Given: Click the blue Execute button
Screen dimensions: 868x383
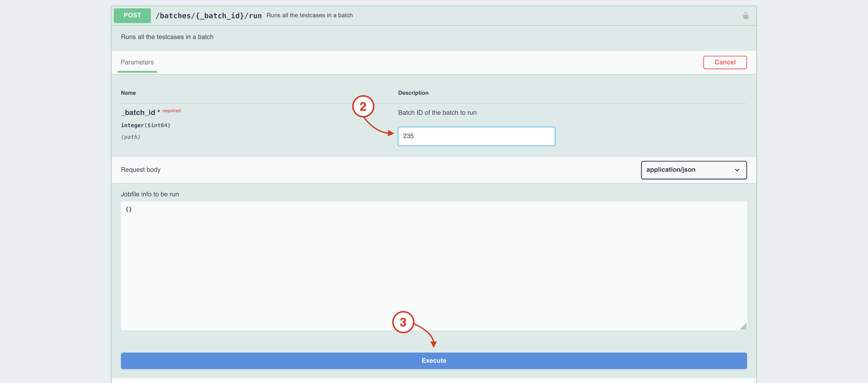Looking at the screenshot, I should pyautogui.click(x=434, y=360).
